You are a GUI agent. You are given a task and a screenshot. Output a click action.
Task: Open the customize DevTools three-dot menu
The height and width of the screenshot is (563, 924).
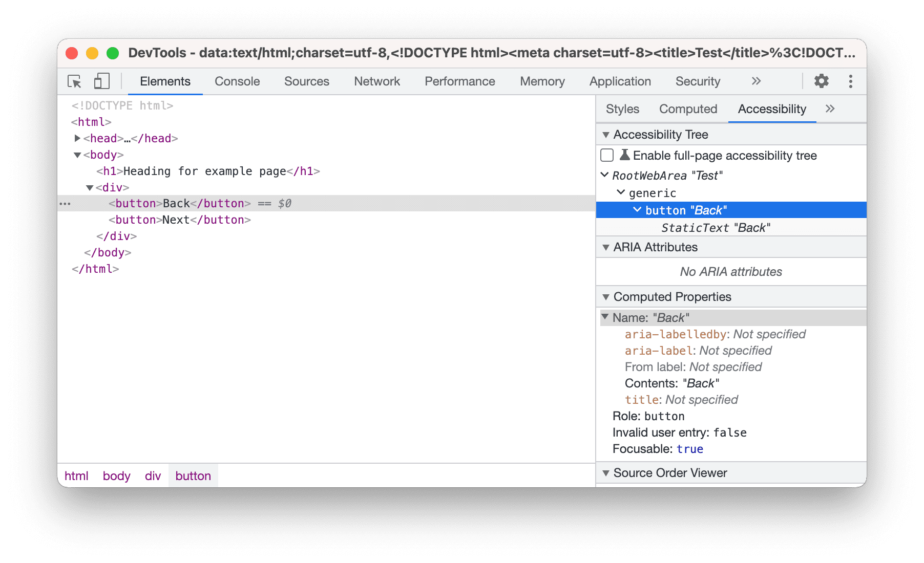click(x=850, y=81)
